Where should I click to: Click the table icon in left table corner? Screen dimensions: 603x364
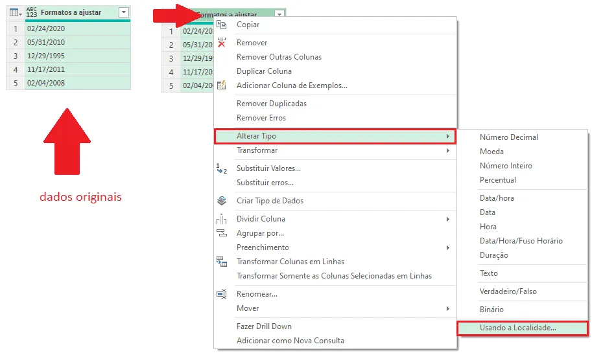[16, 13]
